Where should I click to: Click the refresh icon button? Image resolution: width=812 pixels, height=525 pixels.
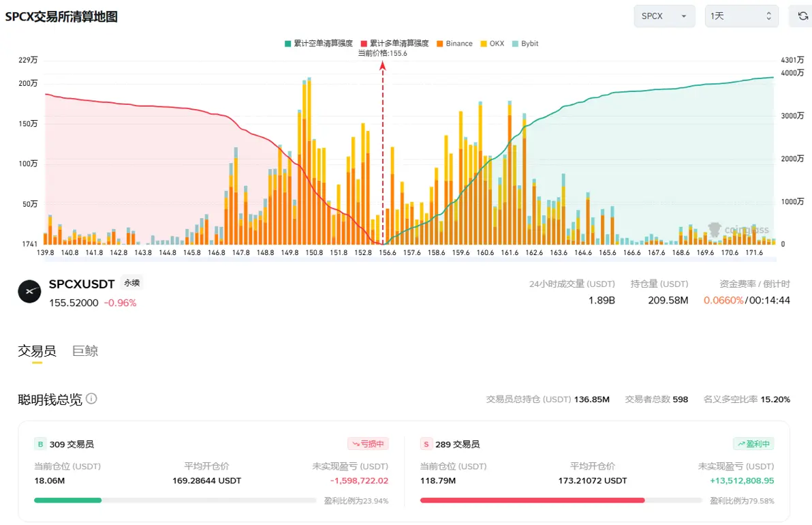[802, 16]
